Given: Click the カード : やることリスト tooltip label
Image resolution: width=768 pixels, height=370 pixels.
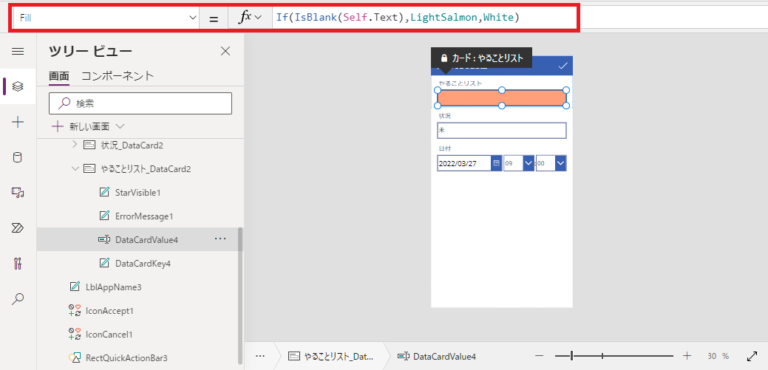Looking at the screenshot, I should point(480,58).
